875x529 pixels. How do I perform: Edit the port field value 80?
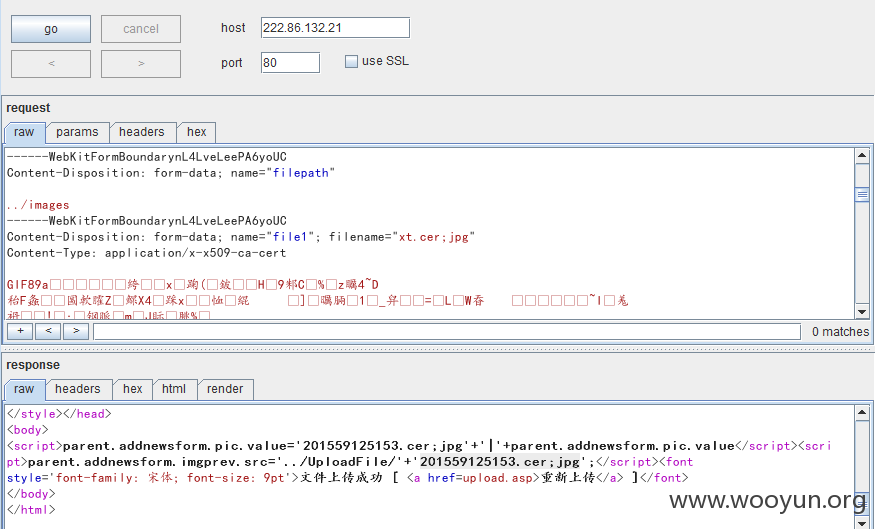[x=290, y=62]
